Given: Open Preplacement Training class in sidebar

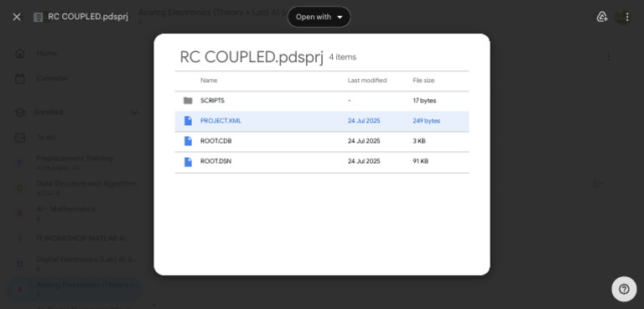Looking at the screenshot, I should [74, 163].
